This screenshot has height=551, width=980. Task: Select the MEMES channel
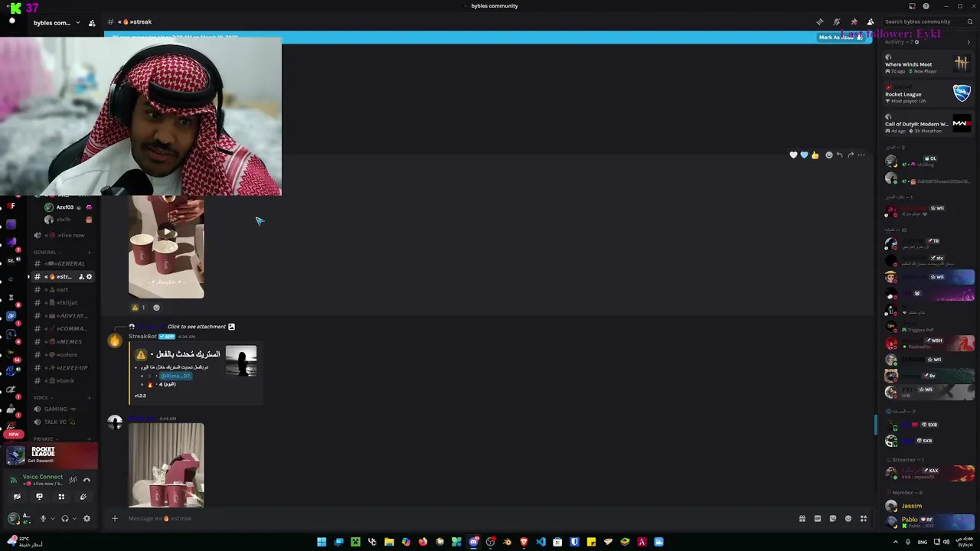(64, 341)
